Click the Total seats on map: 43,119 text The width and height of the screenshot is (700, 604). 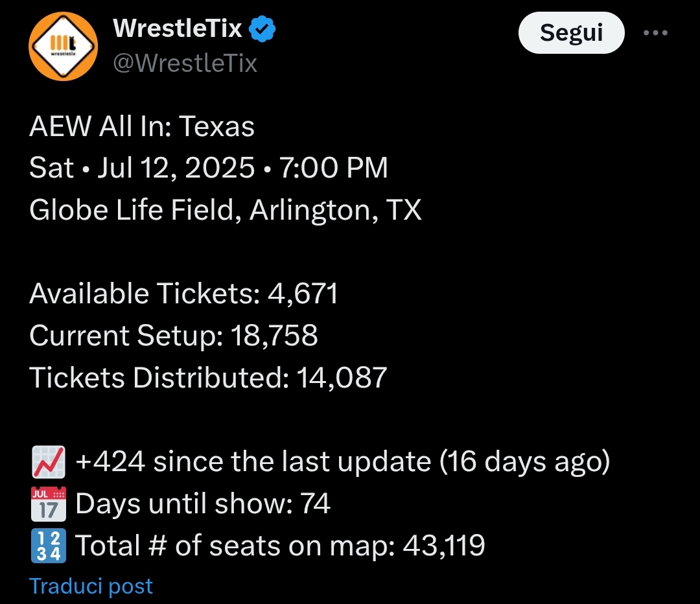coord(280,546)
